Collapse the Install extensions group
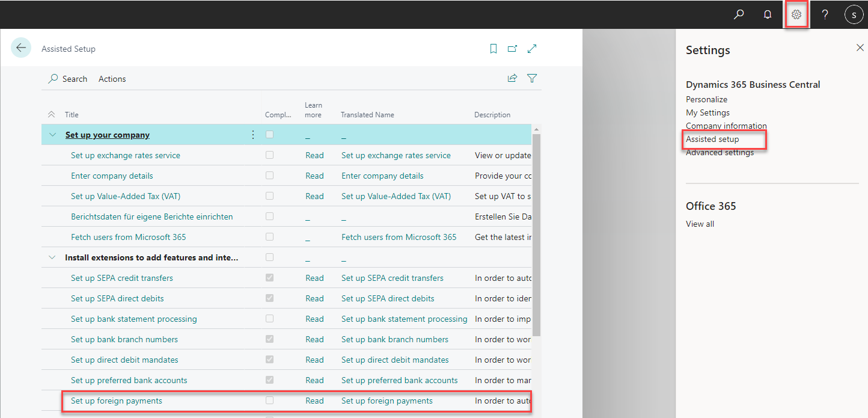868x418 pixels. [52, 257]
